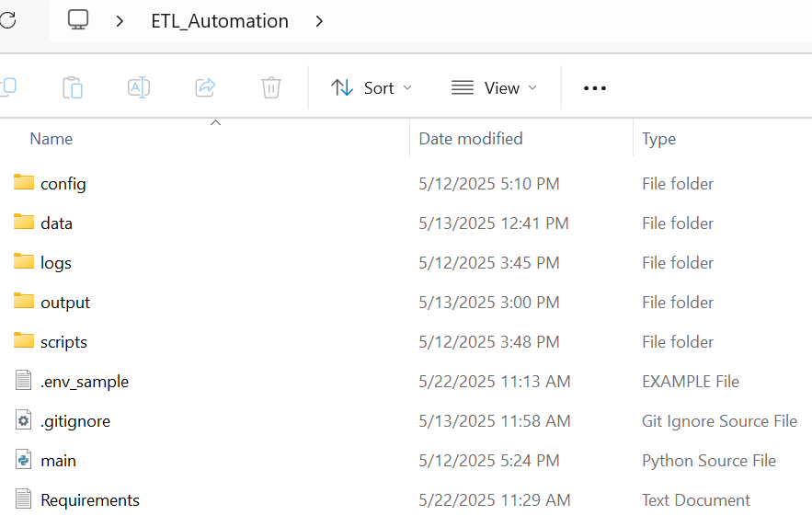Click the Paste toolbar icon
Screen dimensions: 812x527
73,87
